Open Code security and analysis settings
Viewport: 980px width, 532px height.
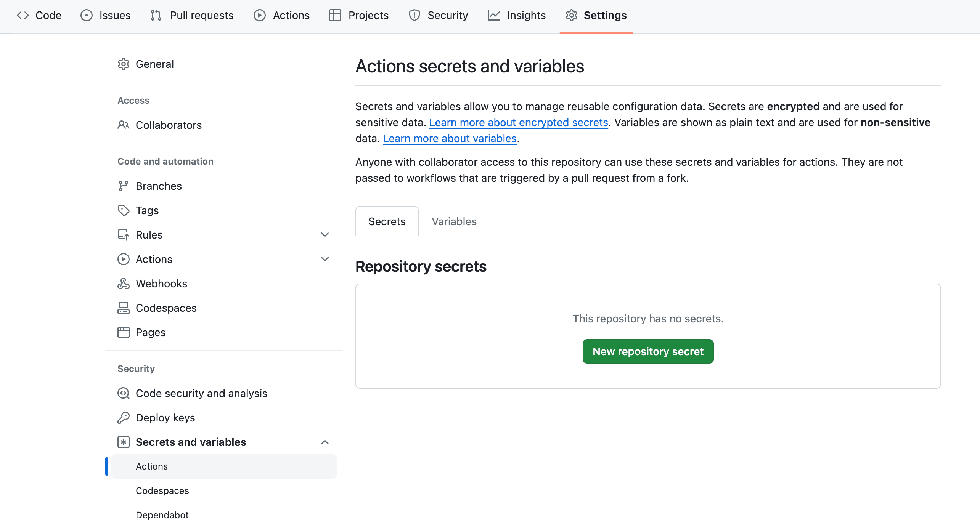tap(201, 393)
